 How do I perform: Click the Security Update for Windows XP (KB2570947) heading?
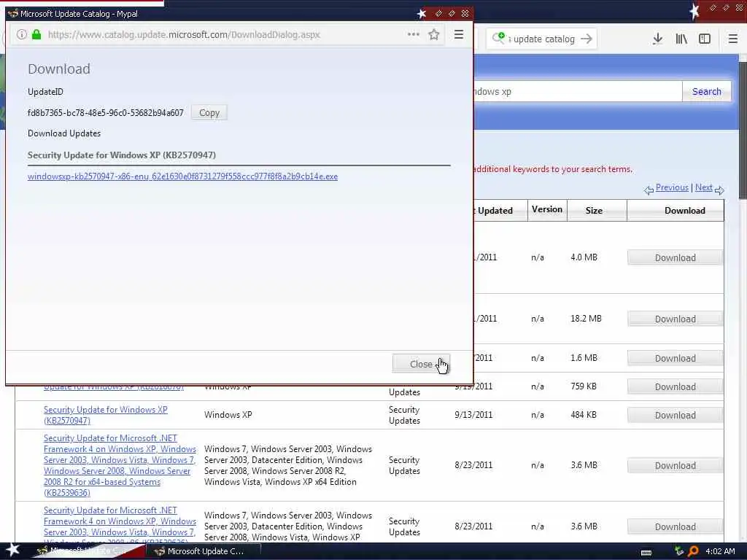coord(122,155)
